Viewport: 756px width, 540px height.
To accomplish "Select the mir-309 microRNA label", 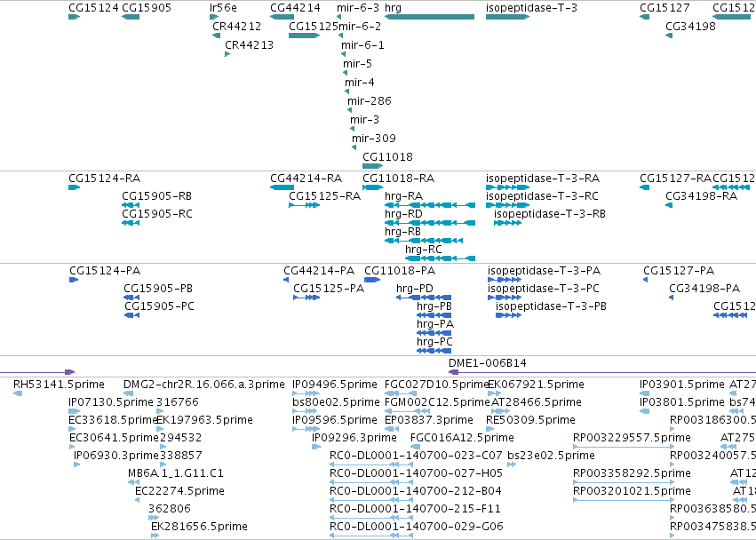I will pyautogui.click(x=374, y=138).
